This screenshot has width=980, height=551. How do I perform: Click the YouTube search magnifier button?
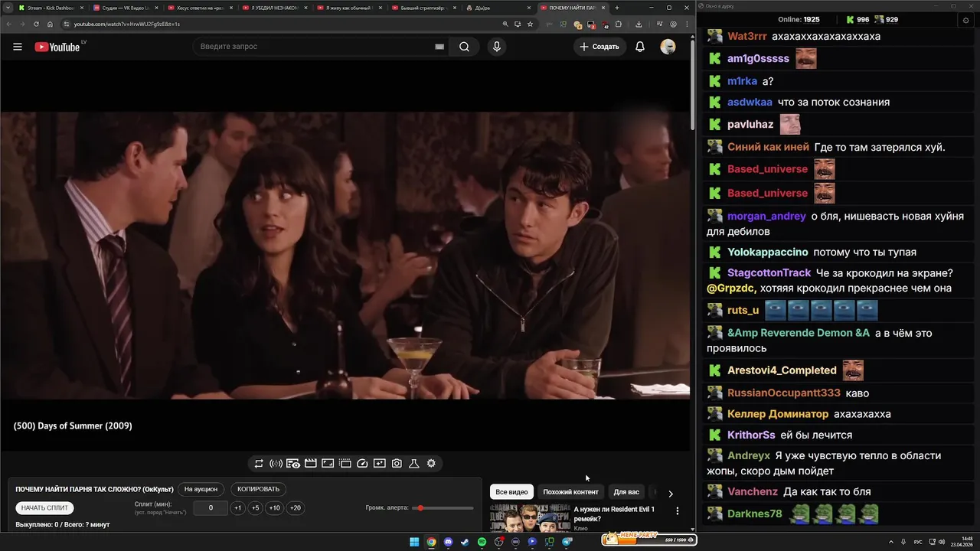coord(464,47)
